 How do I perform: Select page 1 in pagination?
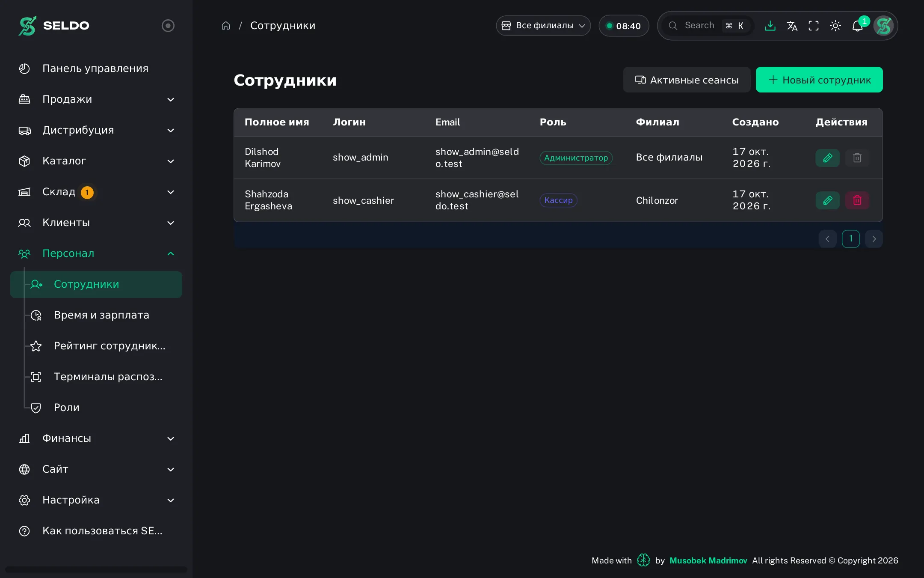click(x=851, y=239)
